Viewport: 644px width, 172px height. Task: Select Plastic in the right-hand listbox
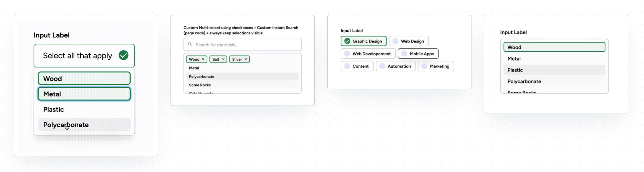pyautogui.click(x=554, y=70)
